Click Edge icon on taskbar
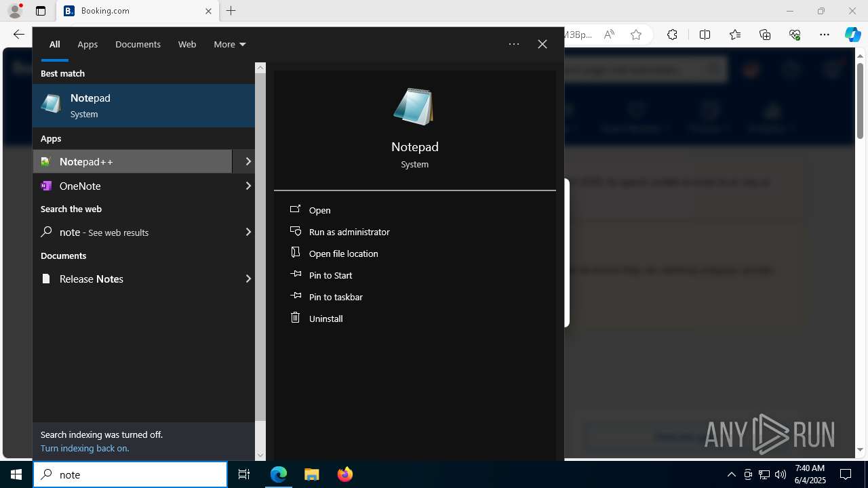This screenshot has height=488, width=868. click(279, 474)
